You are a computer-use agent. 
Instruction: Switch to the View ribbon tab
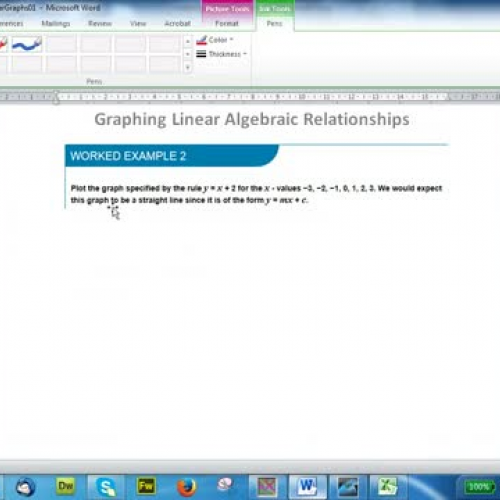pyautogui.click(x=138, y=23)
